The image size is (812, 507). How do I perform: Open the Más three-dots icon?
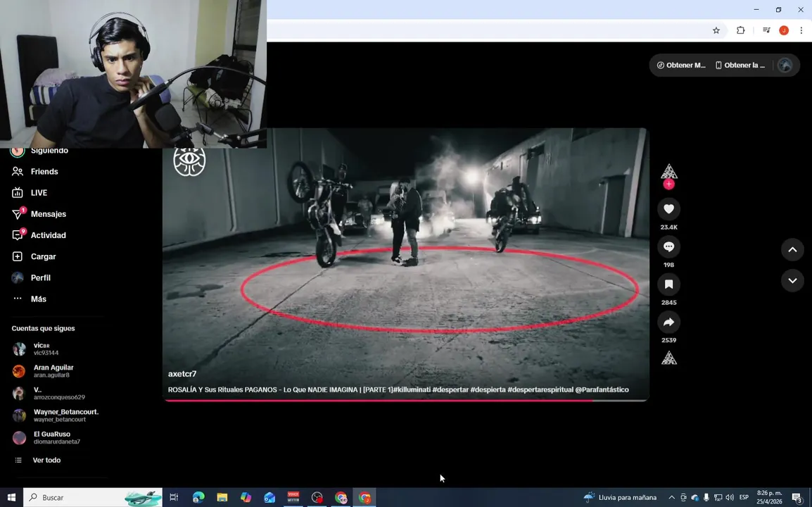click(17, 299)
